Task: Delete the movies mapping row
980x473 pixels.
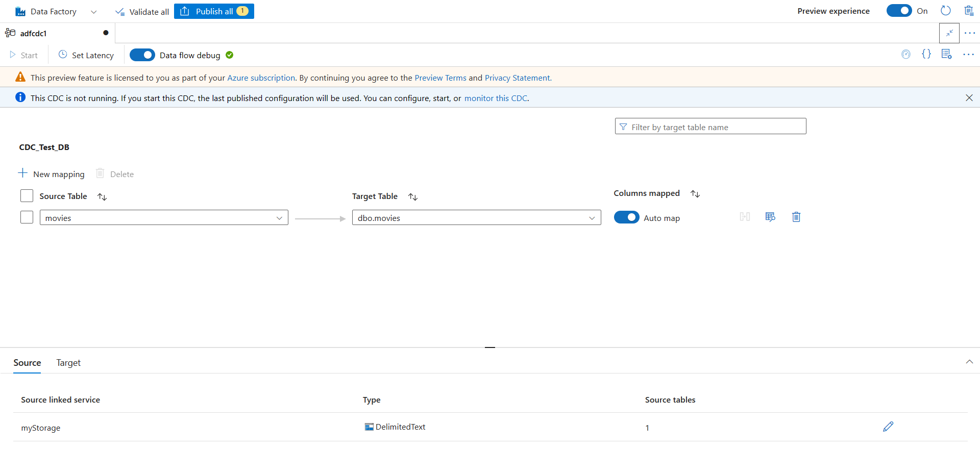Action: pos(796,217)
